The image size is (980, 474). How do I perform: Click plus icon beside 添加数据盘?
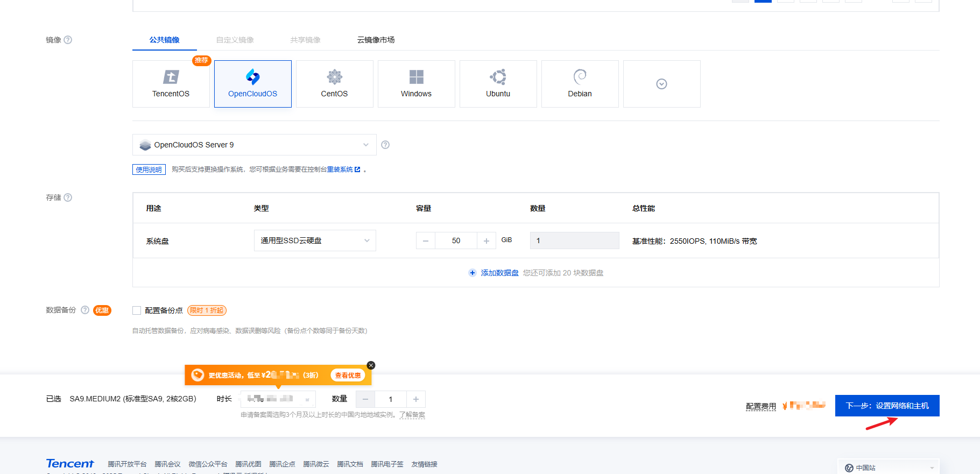pyautogui.click(x=473, y=273)
